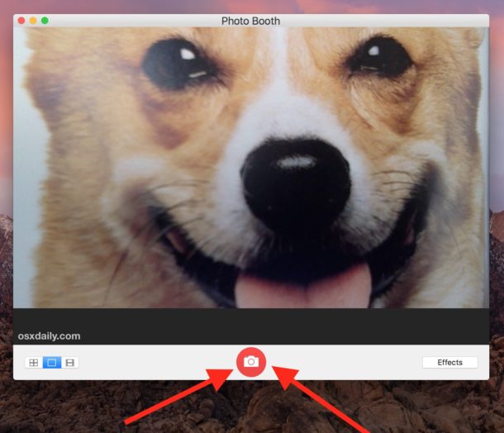504x433 pixels.
Task: Click the Photo Booth window title
Action: coord(250,21)
